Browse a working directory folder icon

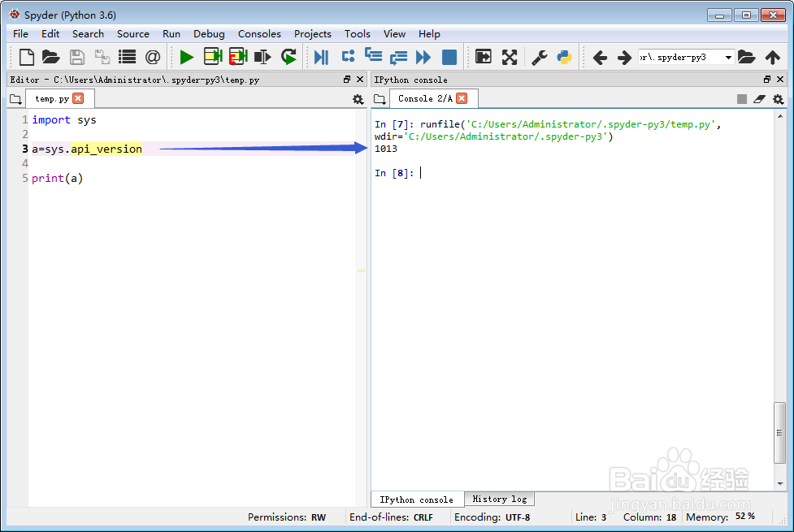click(x=746, y=57)
